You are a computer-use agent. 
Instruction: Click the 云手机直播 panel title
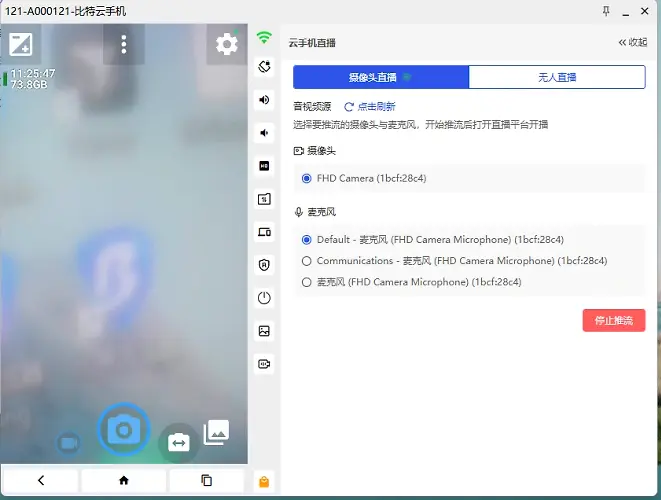pyautogui.click(x=312, y=43)
